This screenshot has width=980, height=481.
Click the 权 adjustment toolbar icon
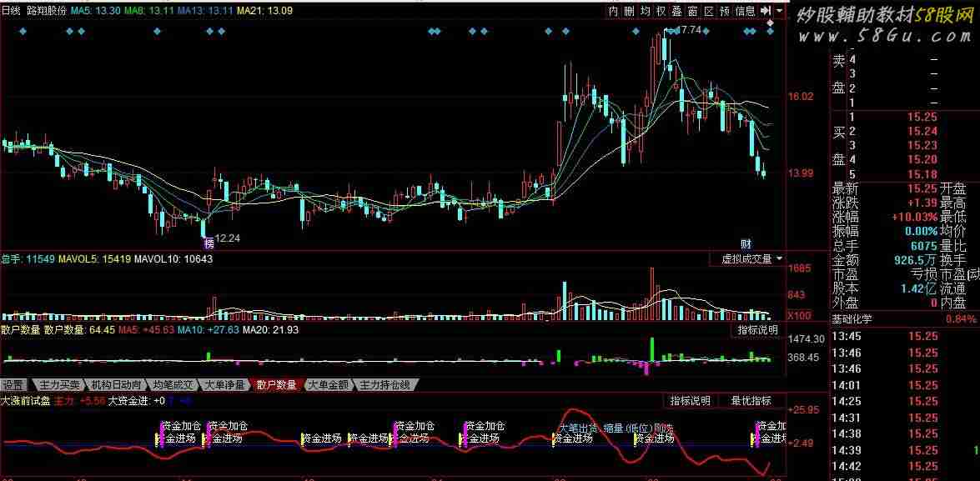661,11
